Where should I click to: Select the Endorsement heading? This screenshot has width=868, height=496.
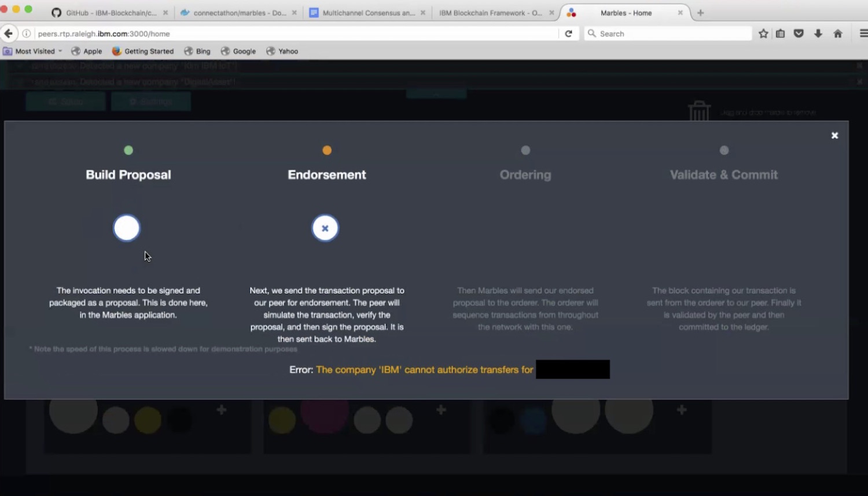click(x=327, y=175)
